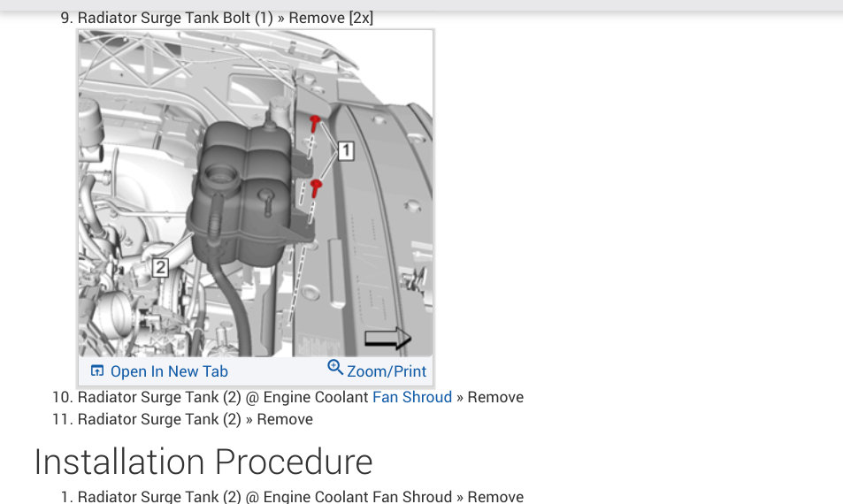843x504 pixels.
Task: Select installation step 1 'Radiator Surge Tank (2) @ Engine Coolant Fan Shroud'
Action: point(265,496)
